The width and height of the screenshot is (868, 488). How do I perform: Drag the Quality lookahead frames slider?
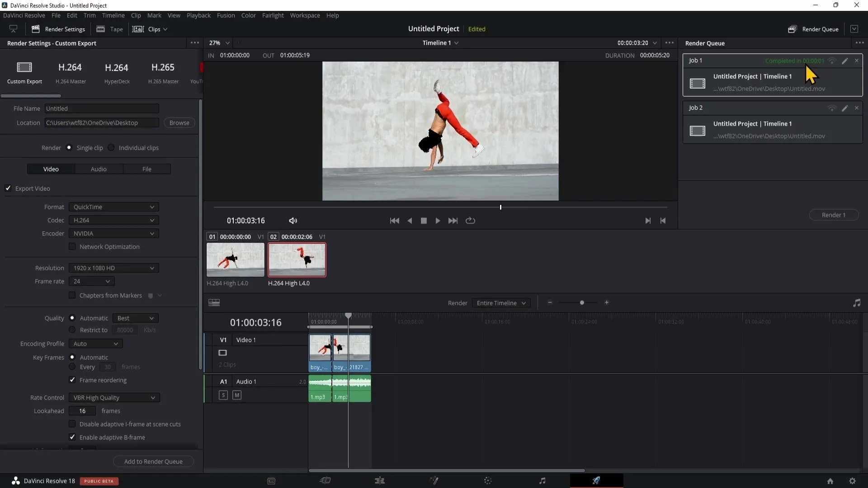click(x=83, y=411)
